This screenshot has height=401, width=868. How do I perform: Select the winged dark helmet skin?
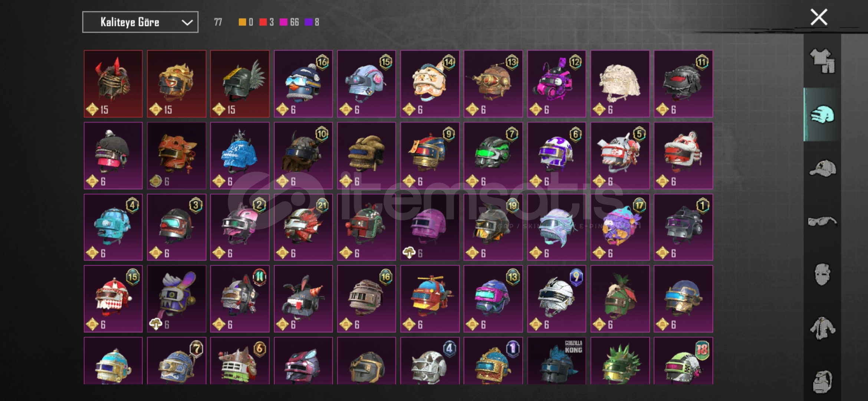click(240, 84)
